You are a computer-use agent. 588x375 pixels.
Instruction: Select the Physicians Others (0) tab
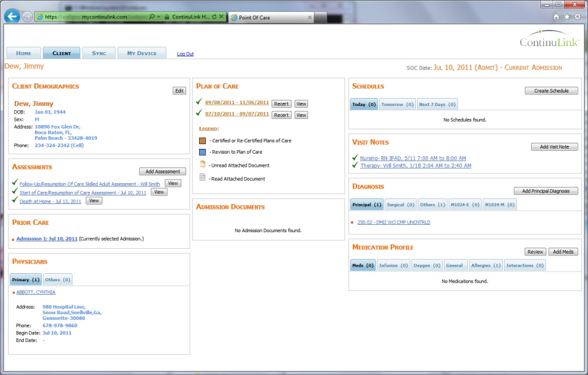[58, 280]
